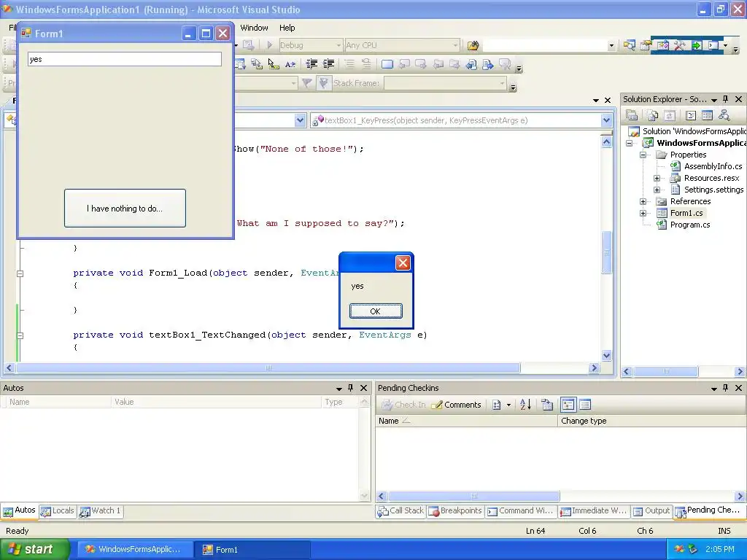Click the Increase Indent toolbar icon
This screenshot has height=560, width=747.
(x=329, y=64)
